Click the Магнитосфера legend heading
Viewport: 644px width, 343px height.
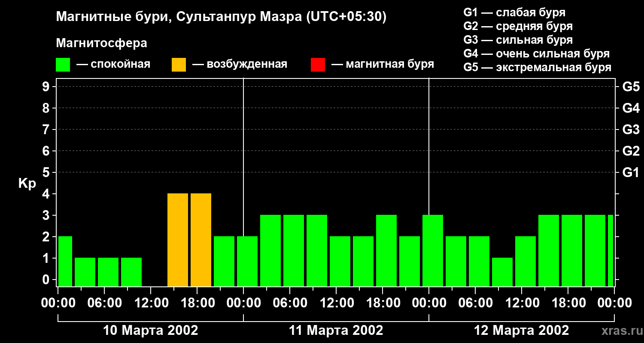point(102,43)
